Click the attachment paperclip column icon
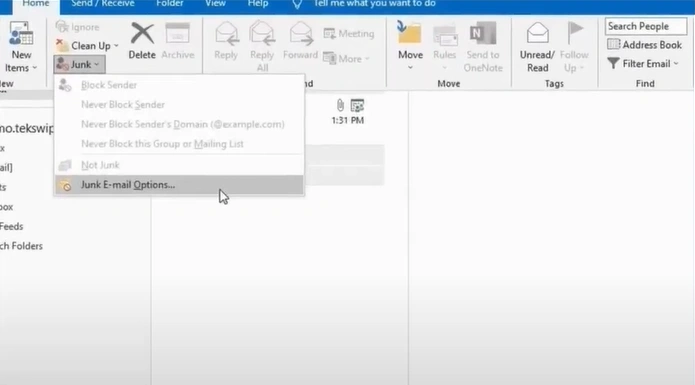This screenshot has width=695, height=385. (x=340, y=105)
